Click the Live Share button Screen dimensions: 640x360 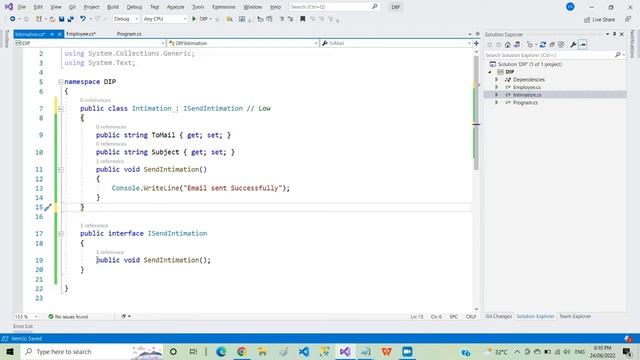point(599,20)
